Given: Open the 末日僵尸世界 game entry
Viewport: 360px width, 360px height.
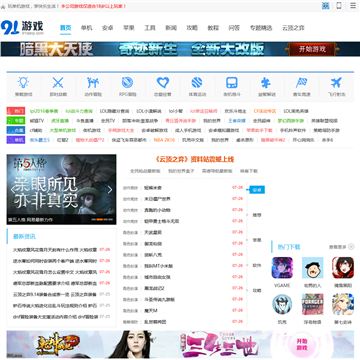Looking at the screenshot, I should (x=157, y=199).
